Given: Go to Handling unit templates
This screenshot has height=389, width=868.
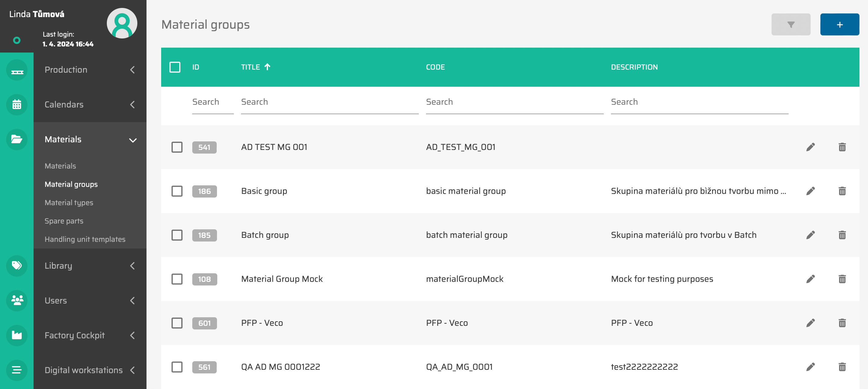Looking at the screenshot, I should pyautogui.click(x=85, y=239).
